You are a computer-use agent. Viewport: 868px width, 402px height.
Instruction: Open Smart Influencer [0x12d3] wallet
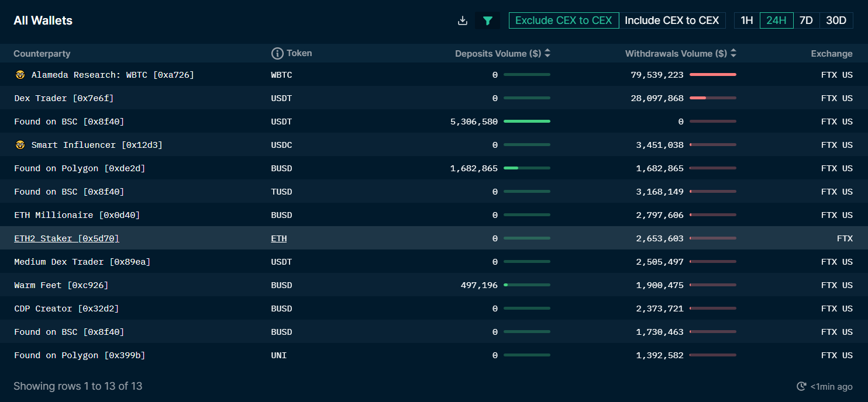[97, 145]
